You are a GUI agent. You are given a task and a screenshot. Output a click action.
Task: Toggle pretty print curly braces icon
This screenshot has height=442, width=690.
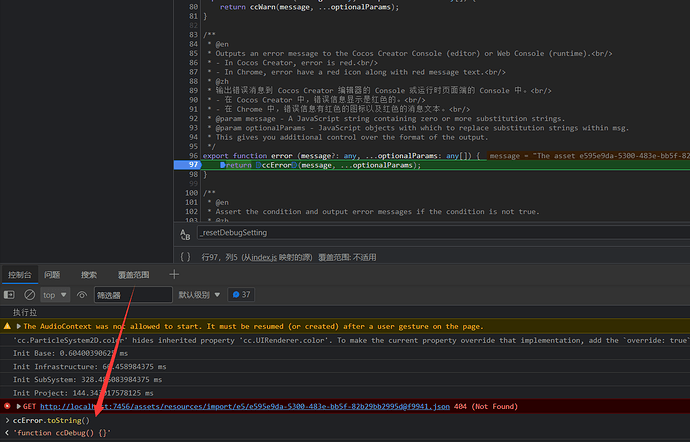[185, 257]
